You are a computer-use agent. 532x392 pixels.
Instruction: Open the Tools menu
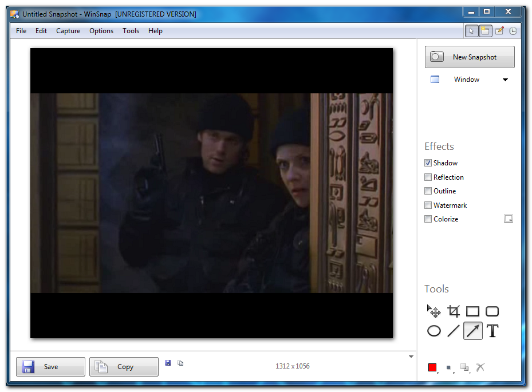131,31
